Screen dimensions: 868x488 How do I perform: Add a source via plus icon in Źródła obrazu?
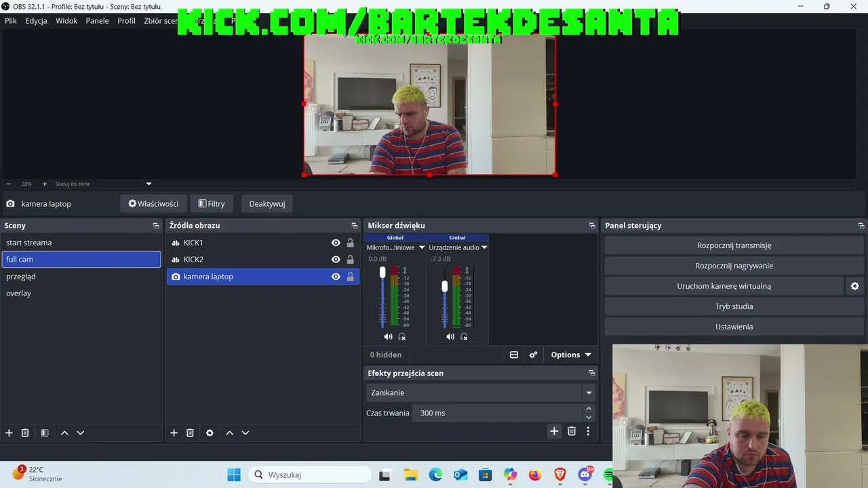click(174, 432)
